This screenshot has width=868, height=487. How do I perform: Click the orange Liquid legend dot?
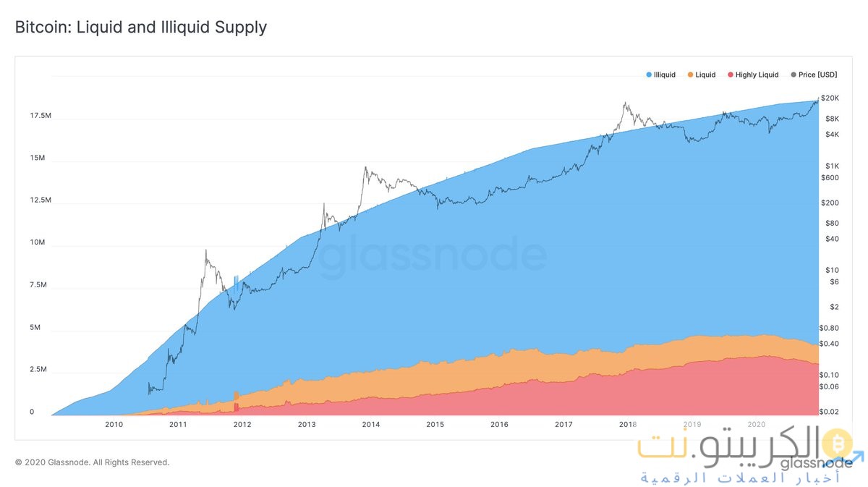tap(691, 75)
